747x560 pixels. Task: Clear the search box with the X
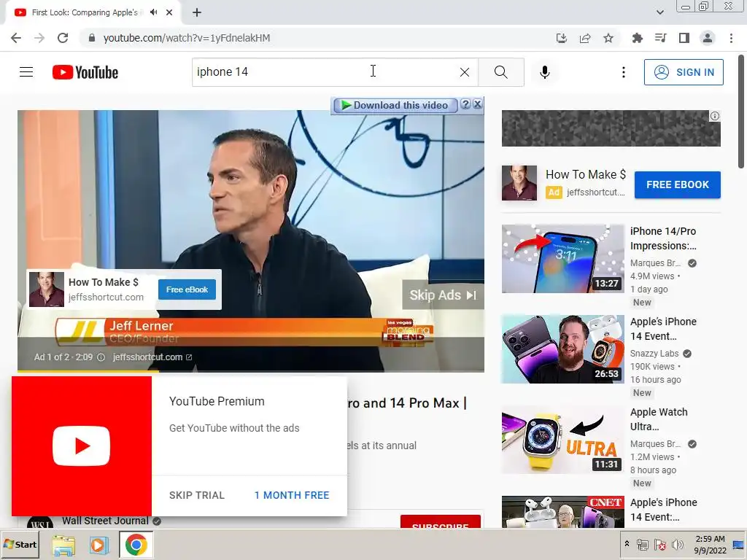tap(465, 72)
